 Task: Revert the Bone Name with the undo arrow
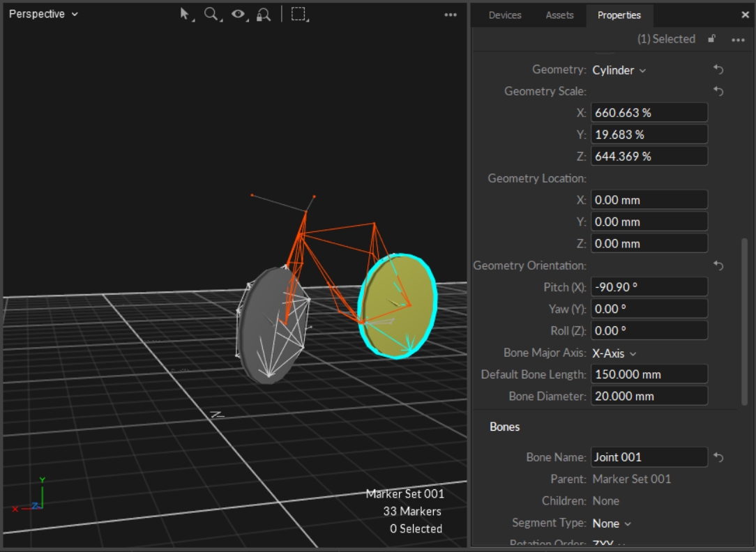point(718,457)
